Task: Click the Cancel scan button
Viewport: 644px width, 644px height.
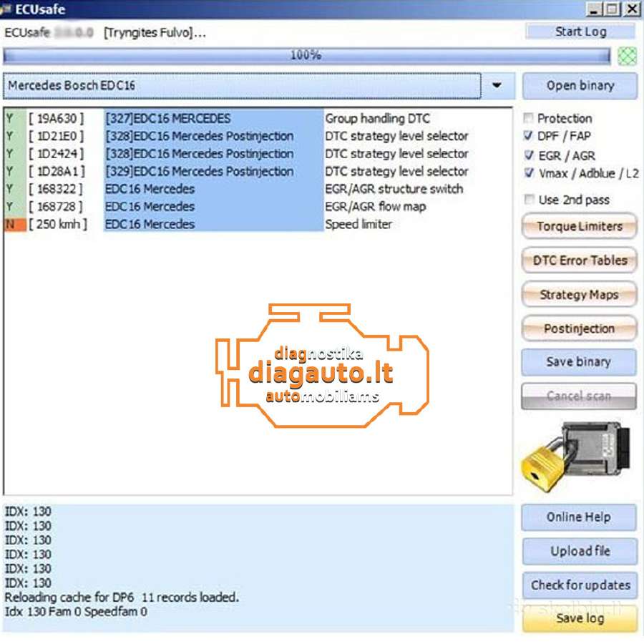Action: tap(579, 396)
